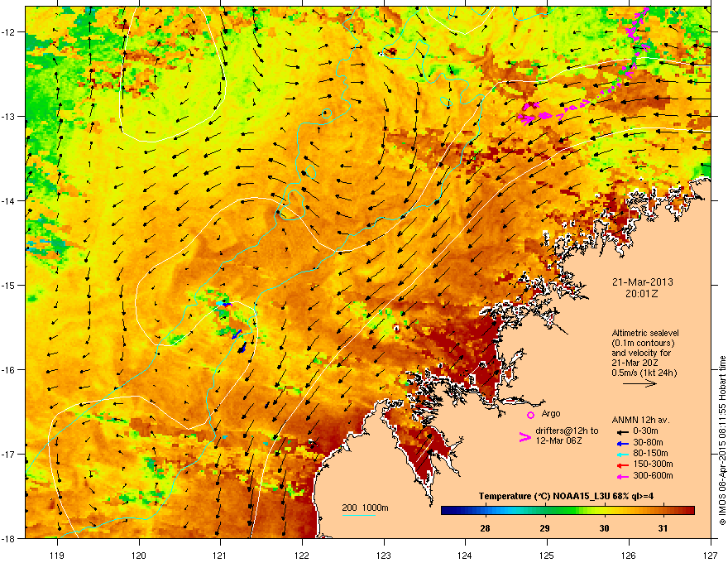Image resolution: width=728 pixels, height=563 pixels.
Task: Click the latitude axis label "-15"
Action: (8, 285)
